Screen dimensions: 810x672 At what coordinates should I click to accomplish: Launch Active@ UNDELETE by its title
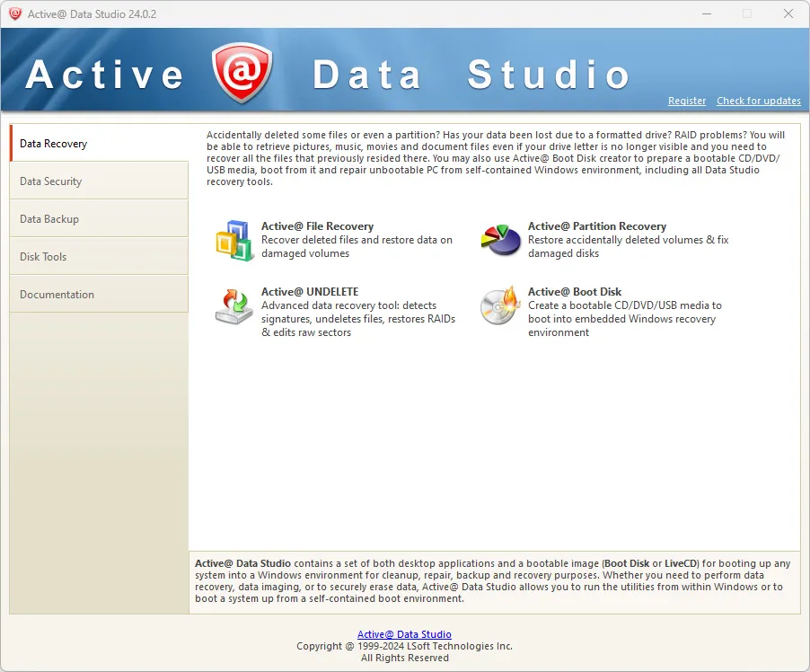[x=310, y=292]
